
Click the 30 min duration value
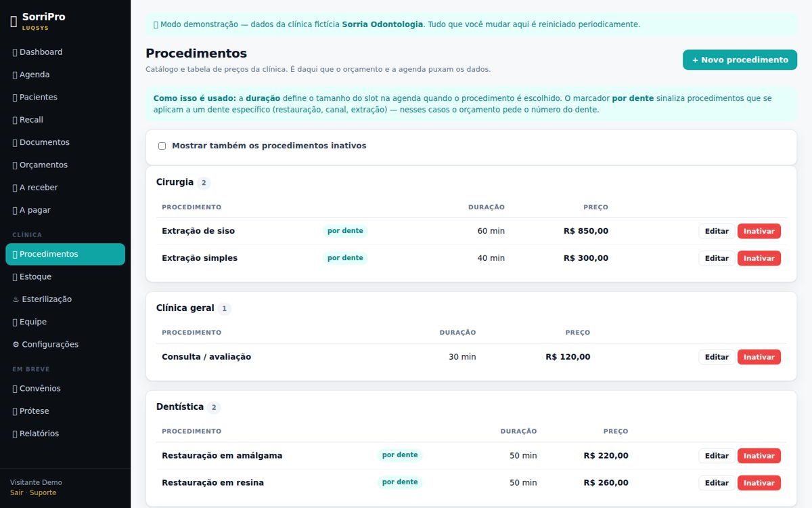coord(462,357)
